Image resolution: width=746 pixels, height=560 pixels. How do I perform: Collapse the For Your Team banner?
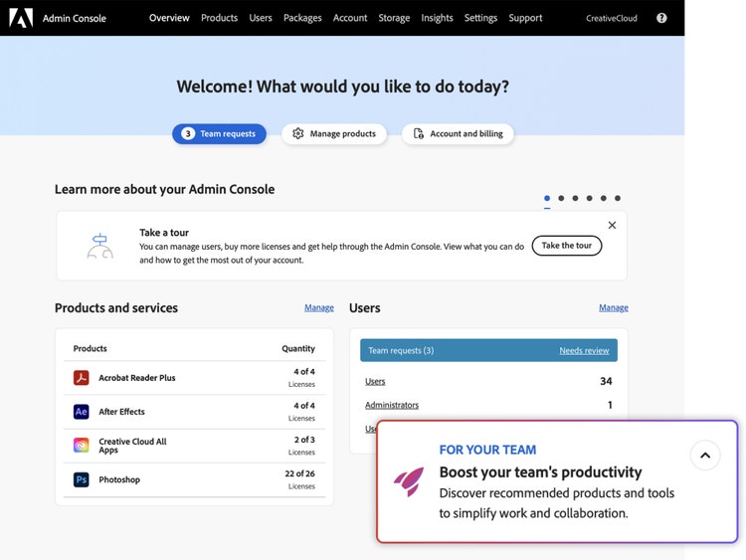click(x=704, y=456)
